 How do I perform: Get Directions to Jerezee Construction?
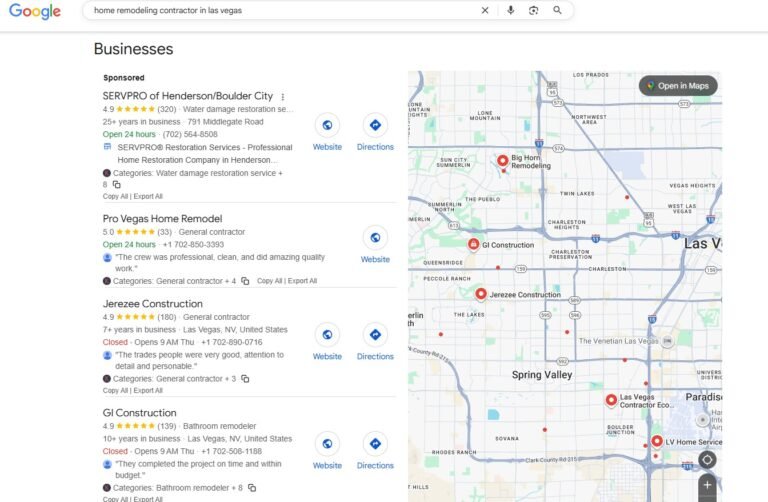(x=375, y=334)
